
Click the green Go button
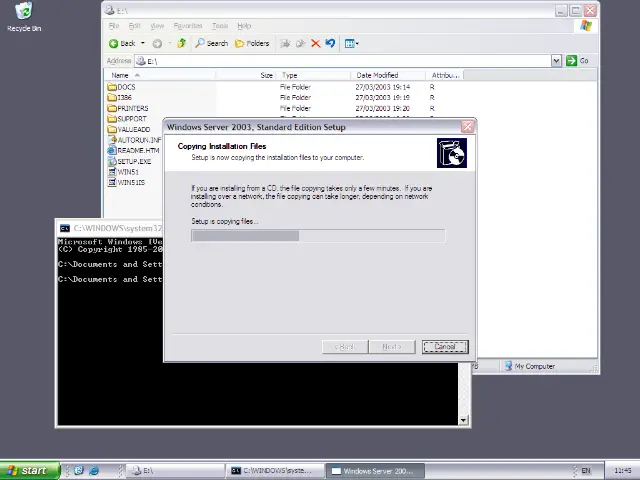click(577, 60)
